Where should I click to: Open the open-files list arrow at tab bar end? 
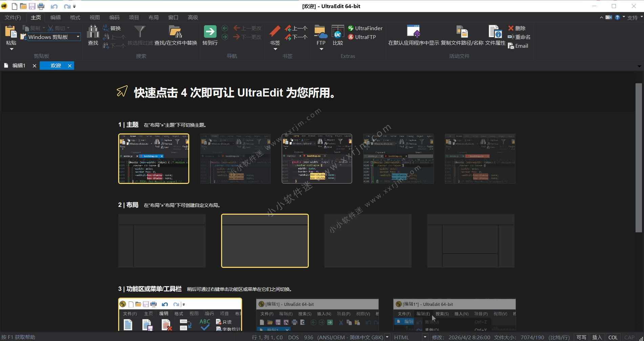pos(639,66)
